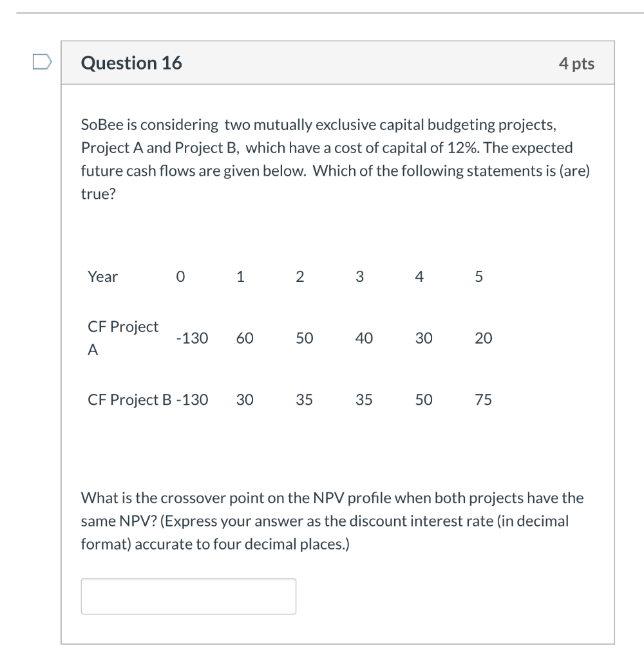Click the Year 0 column header
Screen dimensions: 644x659
180,277
